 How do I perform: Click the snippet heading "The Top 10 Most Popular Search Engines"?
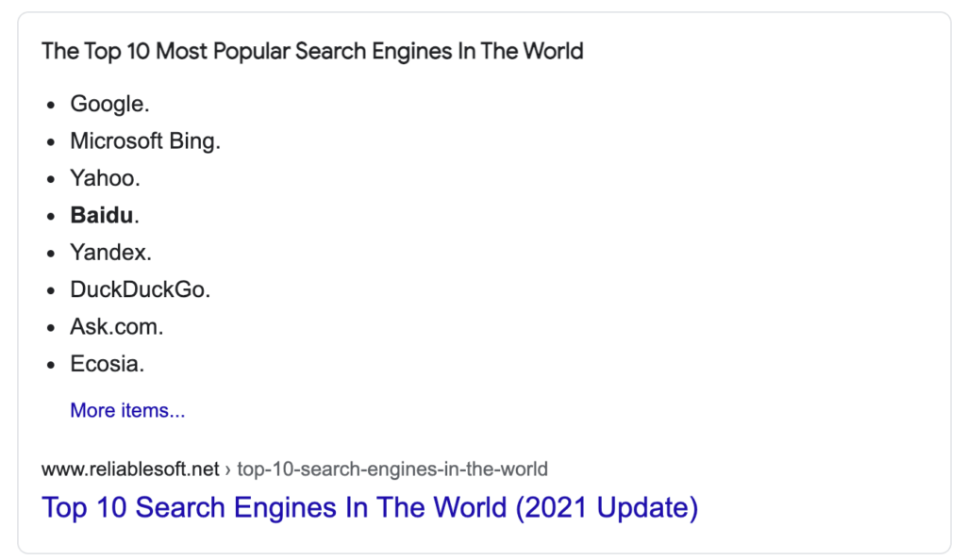click(312, 51)
